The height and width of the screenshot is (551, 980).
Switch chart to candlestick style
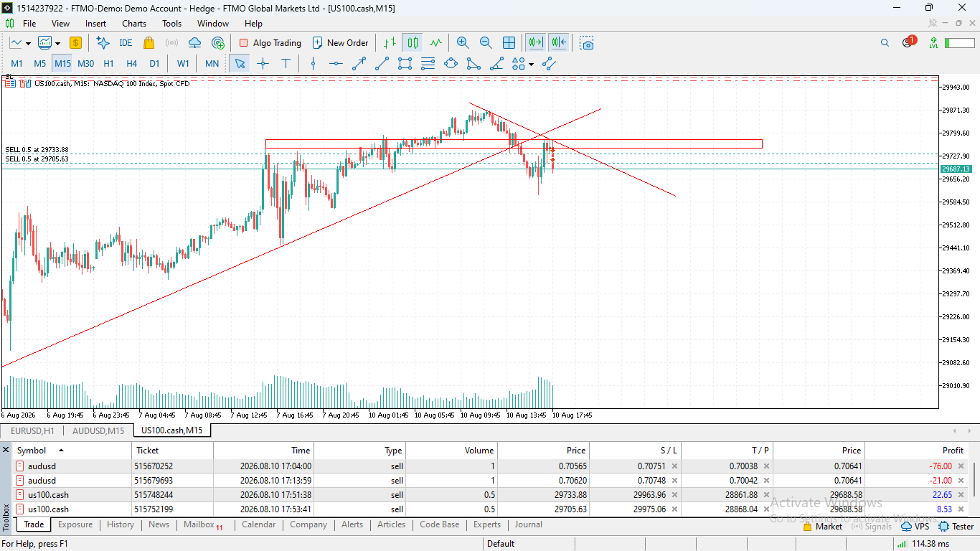(412, 43)
